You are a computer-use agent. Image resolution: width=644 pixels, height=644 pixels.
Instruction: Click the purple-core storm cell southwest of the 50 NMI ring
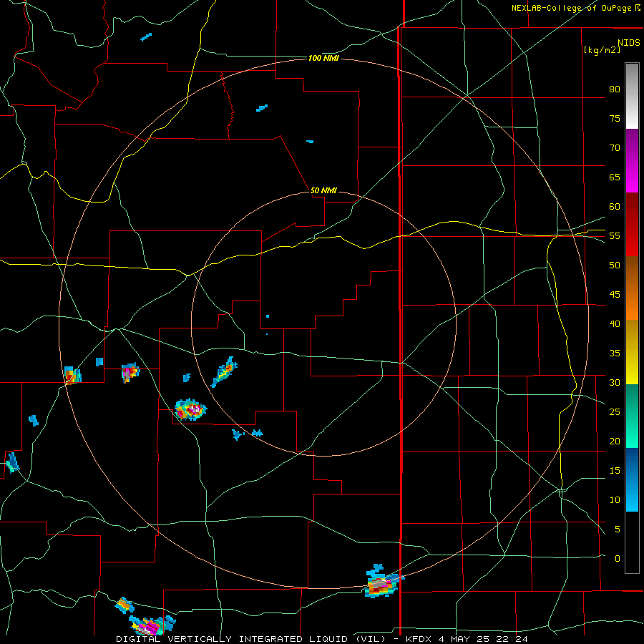click(190, 409)
